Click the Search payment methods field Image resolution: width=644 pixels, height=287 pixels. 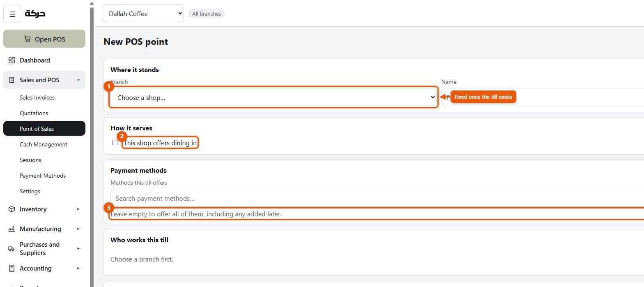(377, 198)
